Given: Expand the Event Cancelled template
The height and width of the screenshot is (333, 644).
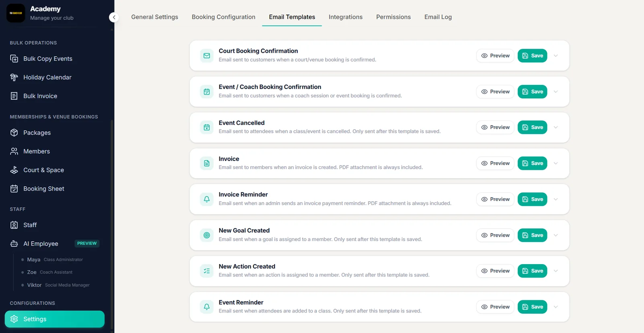Looking at the screenshot, I should [x=556, y=127].
